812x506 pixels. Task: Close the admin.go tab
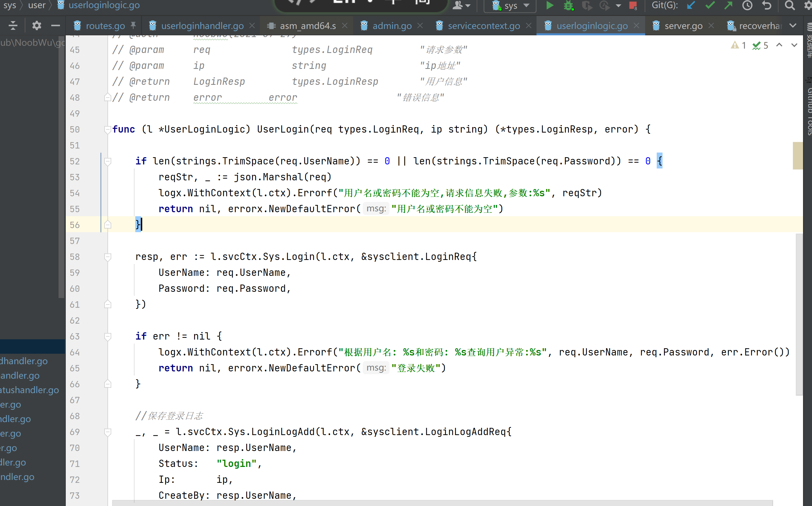(420, 25)
